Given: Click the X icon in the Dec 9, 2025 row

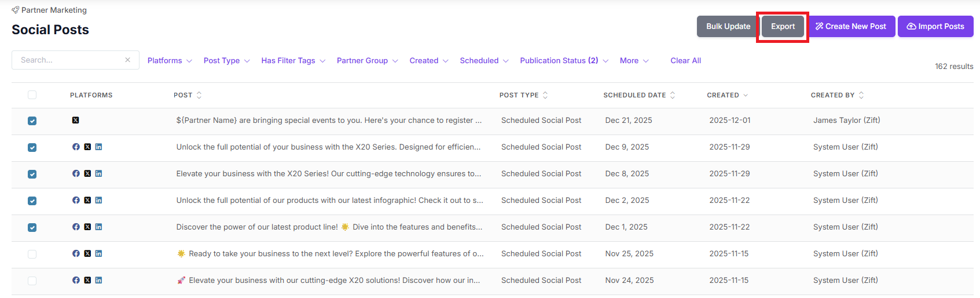Looking at the screenshot, I should click(x=87, y=147).
